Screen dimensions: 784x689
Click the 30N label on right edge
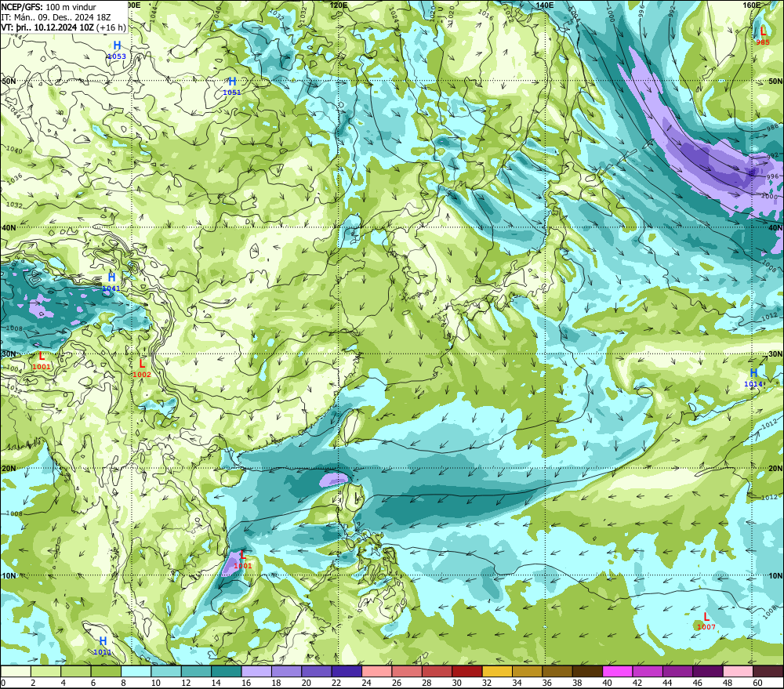click(775, 354)
